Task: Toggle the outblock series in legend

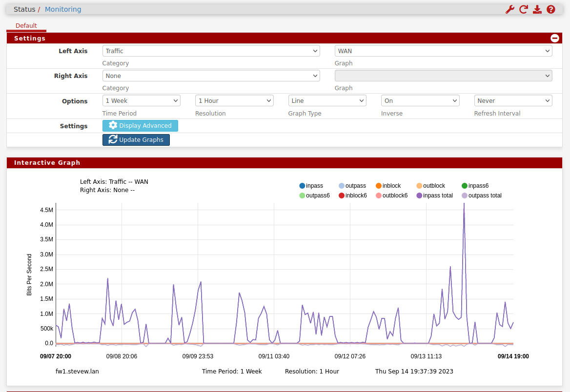Action: (x=431, y=186)
